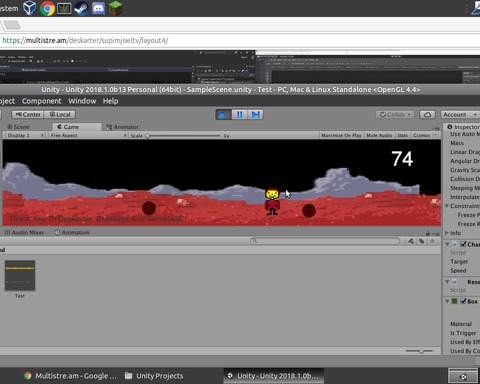Toggle pivot mode Center button
This screenshot has width=480, height=384.
click(x=28, y=114)
